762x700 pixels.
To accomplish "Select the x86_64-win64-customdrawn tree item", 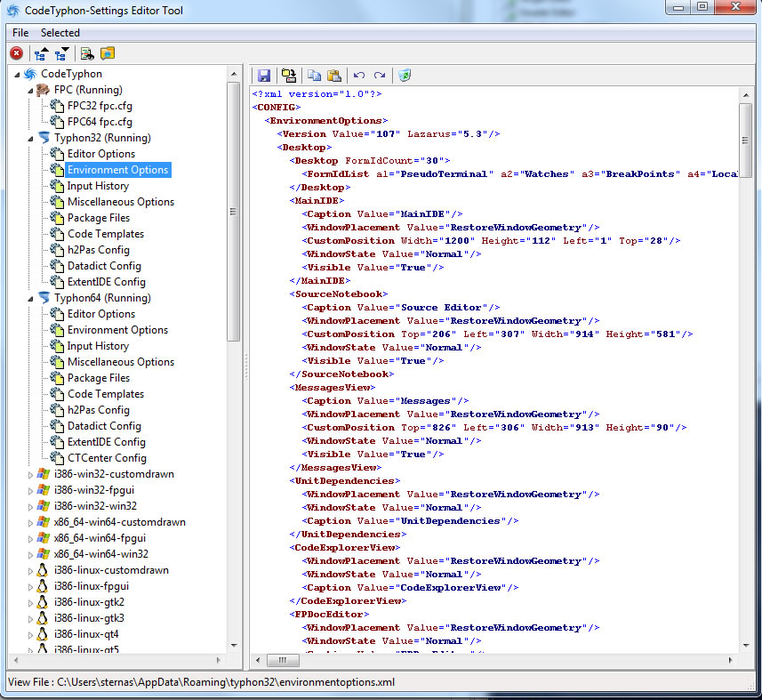I will (x=119, y=523).
